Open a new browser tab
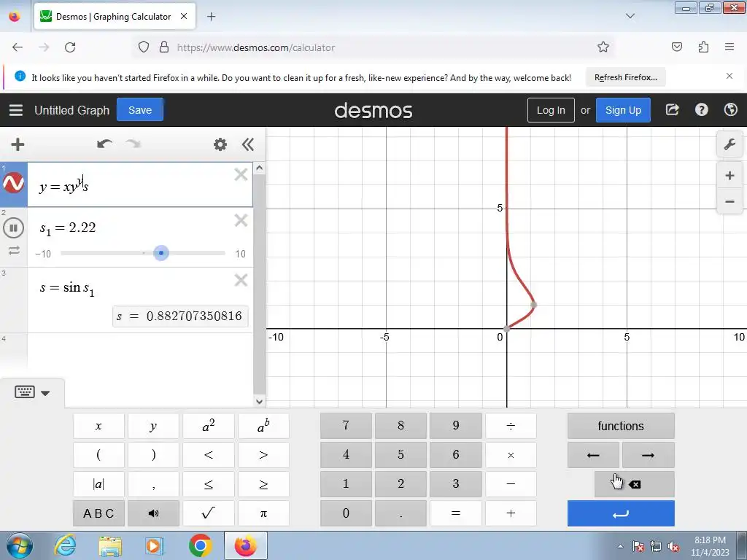Screen dimensions: 747x560 click(x=211, y=17)
